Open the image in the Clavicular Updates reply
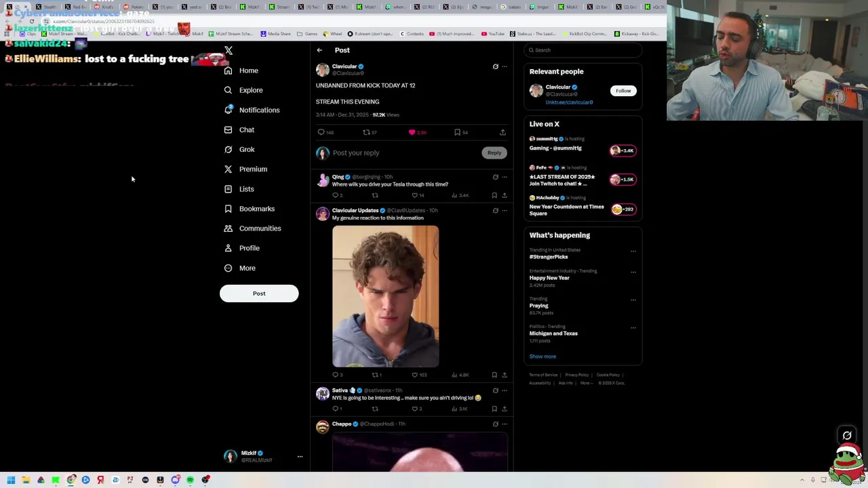 pos(385,296)
